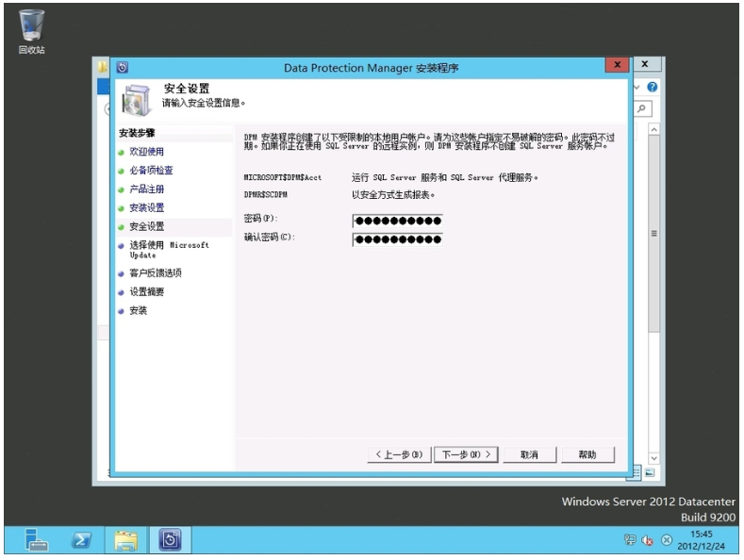Viewport: 744px width, 560px height.
Task: Click the 安全设置 page heading
Action: [187, 89]
